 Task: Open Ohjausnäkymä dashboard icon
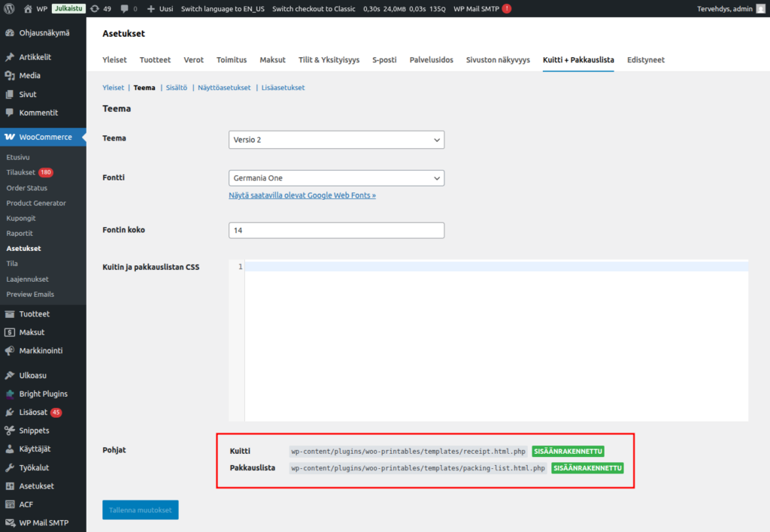coord(9,33)
